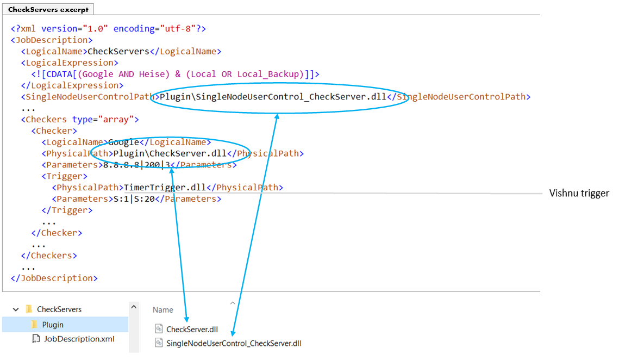Click the SingleNodeUserControl_CheckServer.dll file icon

159,343
